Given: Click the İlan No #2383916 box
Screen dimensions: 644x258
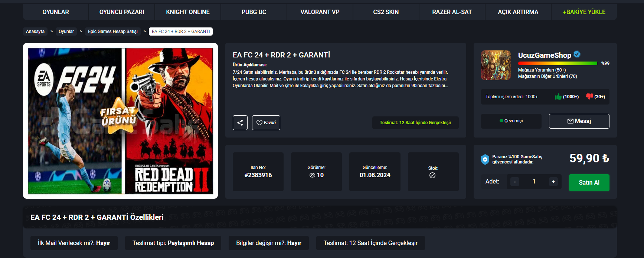Looking at the screenshot, I should point(258,172).
